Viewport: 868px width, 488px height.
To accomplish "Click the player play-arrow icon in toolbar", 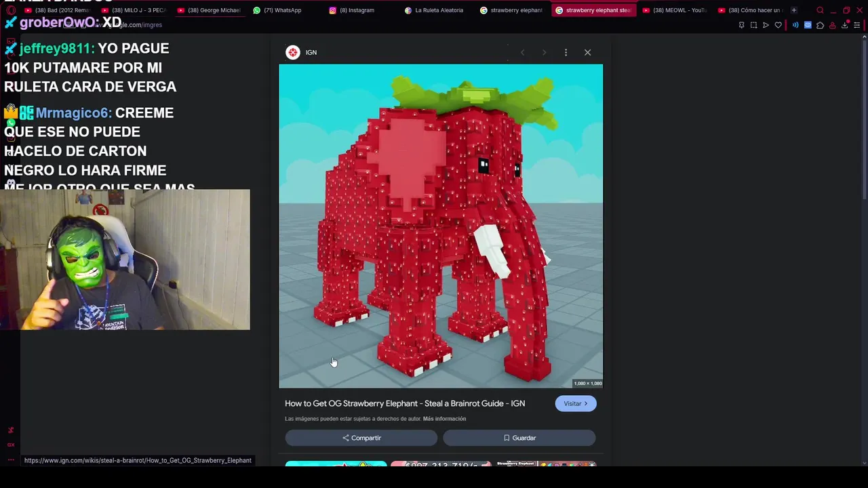I will [x=766, y=25].
